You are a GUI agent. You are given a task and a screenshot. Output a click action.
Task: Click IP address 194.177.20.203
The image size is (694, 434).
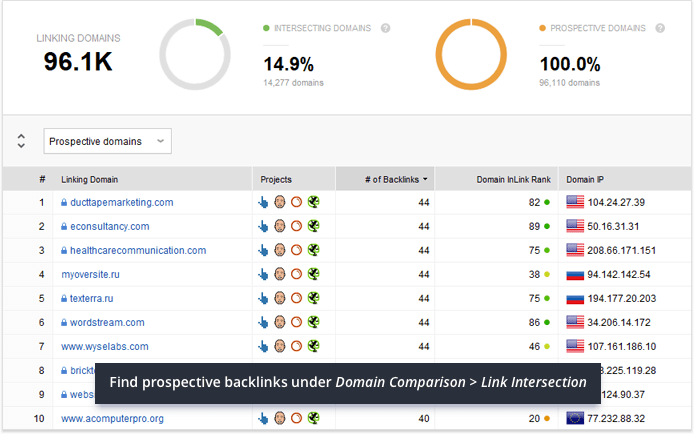coord(621,299)
